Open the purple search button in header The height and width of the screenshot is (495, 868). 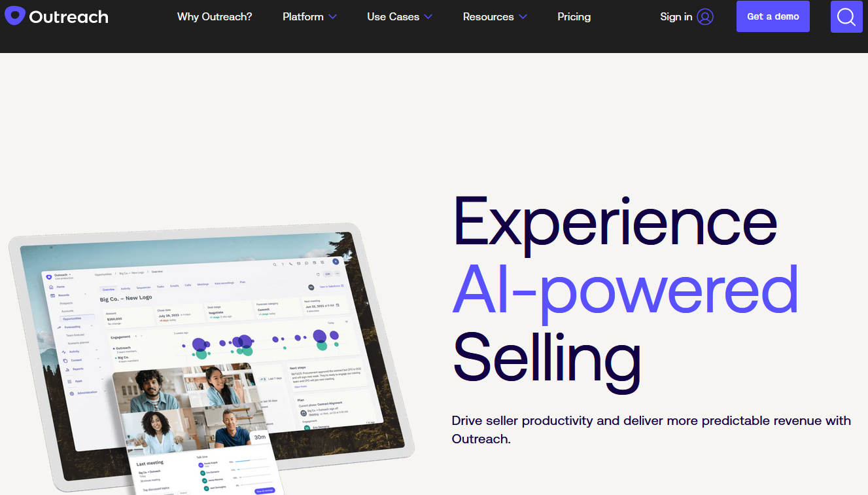(846, 17)
